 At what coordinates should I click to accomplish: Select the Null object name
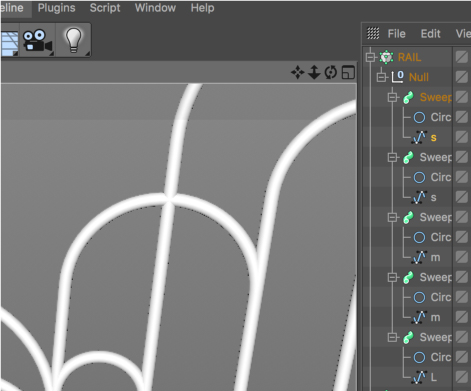419,77
